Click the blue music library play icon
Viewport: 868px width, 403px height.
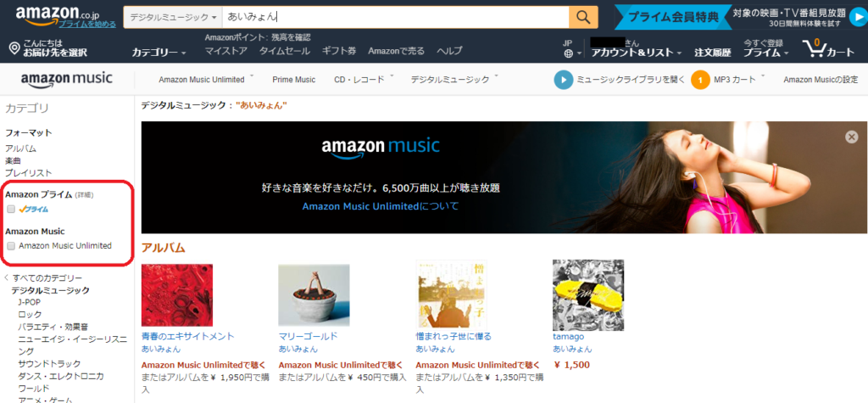click(x=563, y=80)
